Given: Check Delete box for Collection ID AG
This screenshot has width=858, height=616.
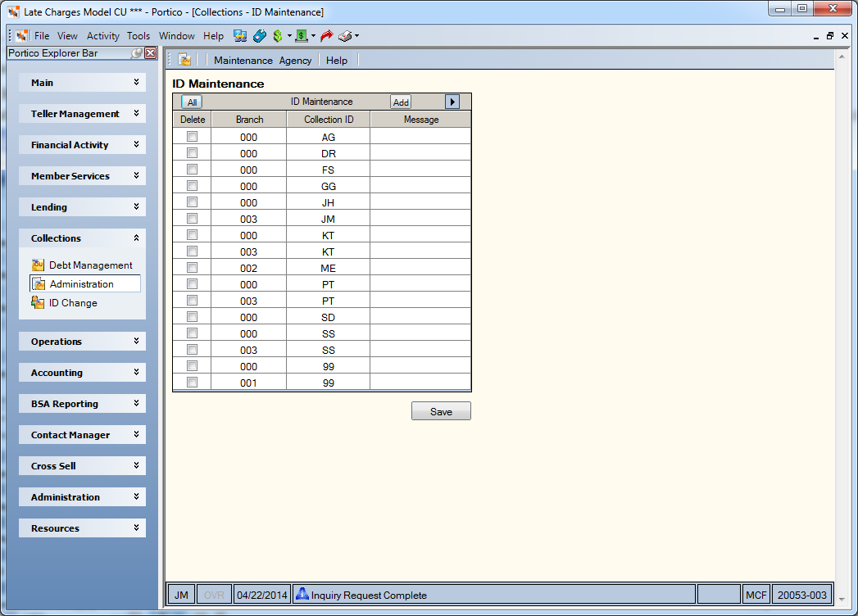Looking at the screenshot, I should coord(192,136).
